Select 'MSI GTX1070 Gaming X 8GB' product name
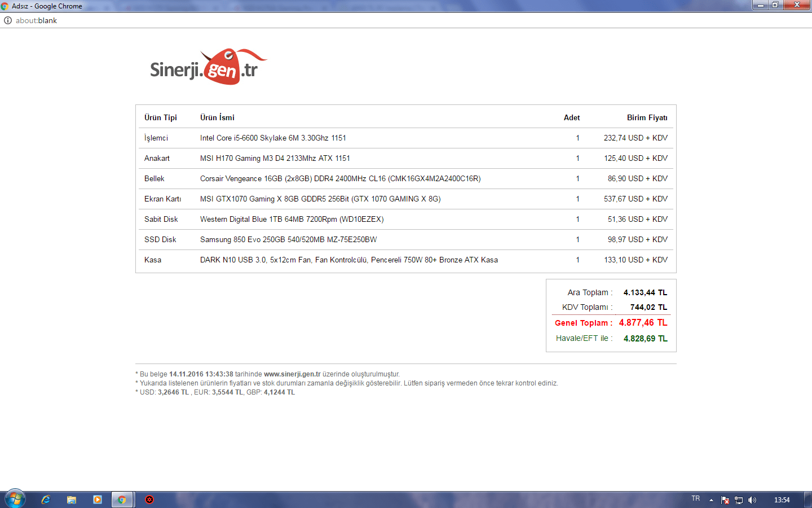 320,199
